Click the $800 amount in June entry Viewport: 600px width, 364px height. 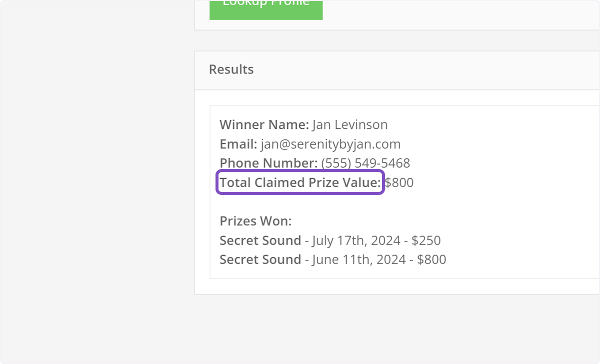click(431, 259)
